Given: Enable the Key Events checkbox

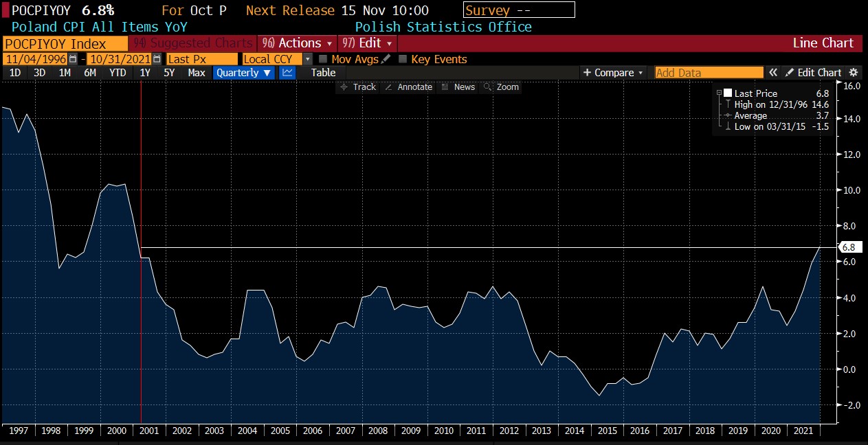Looking at the screenshot, I should tap(403, 59).
